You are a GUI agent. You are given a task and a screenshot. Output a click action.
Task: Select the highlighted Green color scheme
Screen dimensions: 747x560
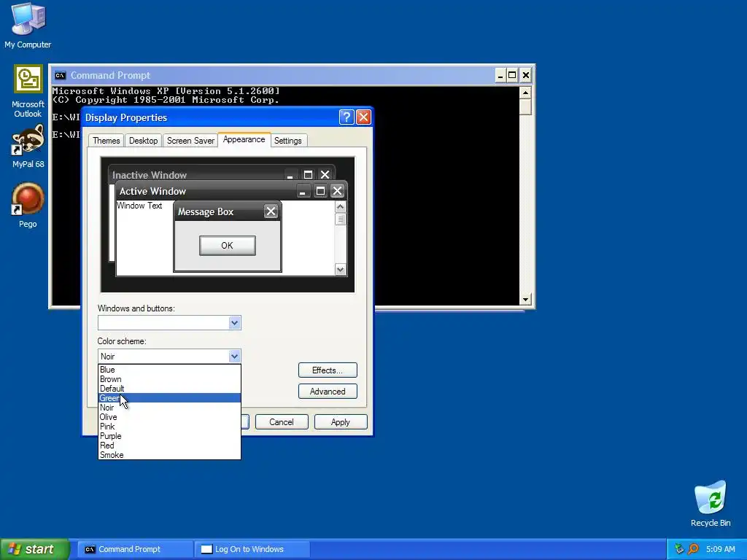coord(169,398)
